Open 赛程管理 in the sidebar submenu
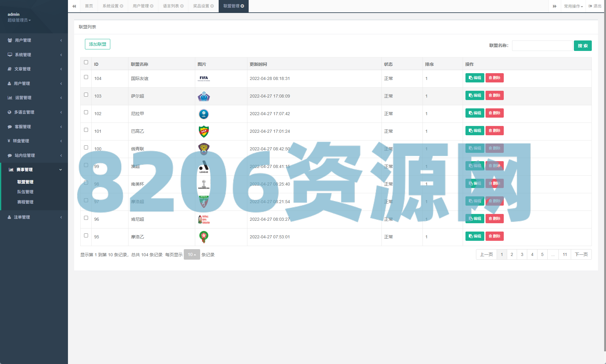 tap(25, 202)
